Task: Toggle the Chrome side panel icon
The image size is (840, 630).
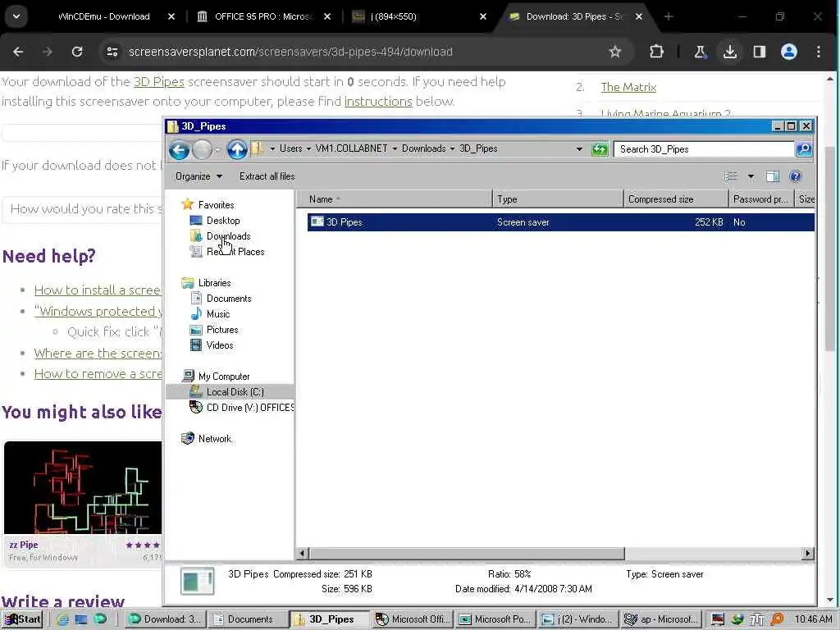Action: pyautogui.click(x=759, y=52)
